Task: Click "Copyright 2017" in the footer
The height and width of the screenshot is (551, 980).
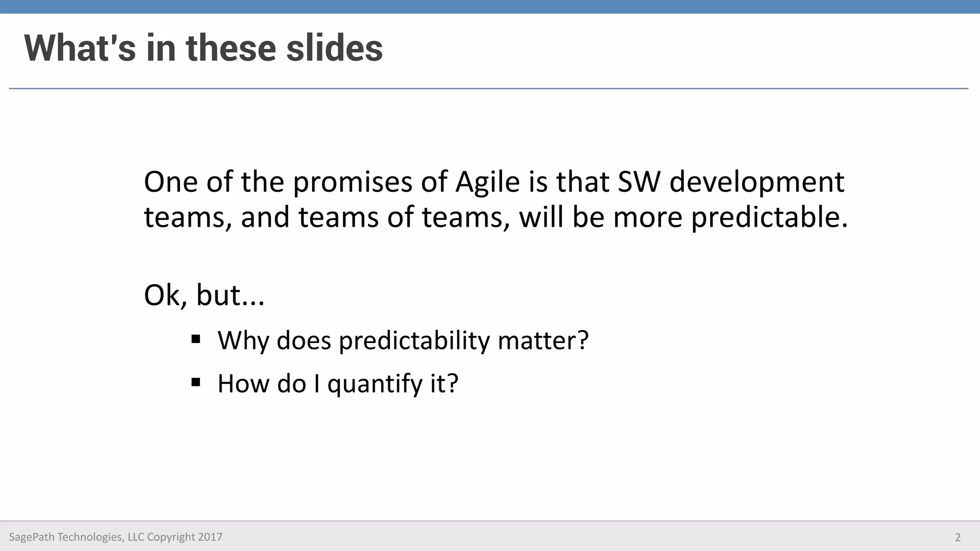Action: click(x=185, y=537)
